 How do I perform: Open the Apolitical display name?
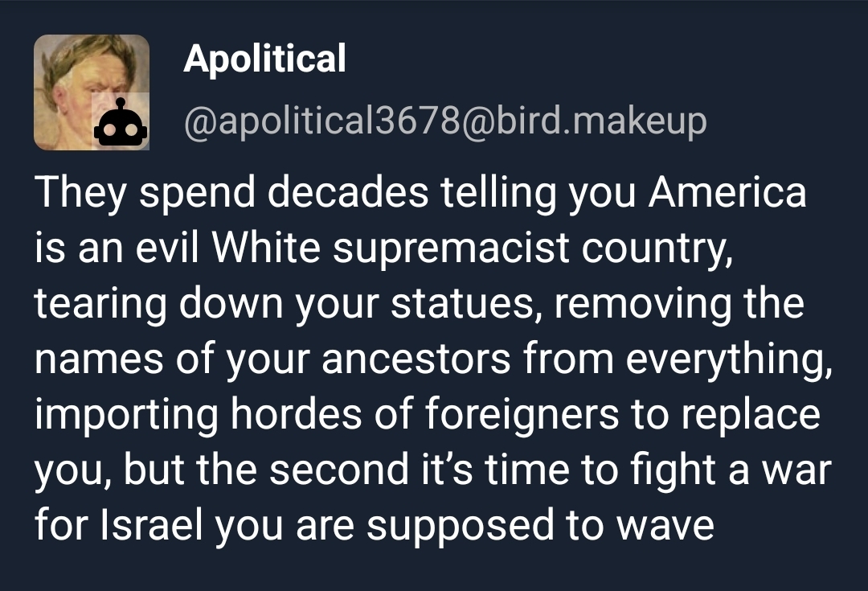pyautogui.click(x=264, y=59)
